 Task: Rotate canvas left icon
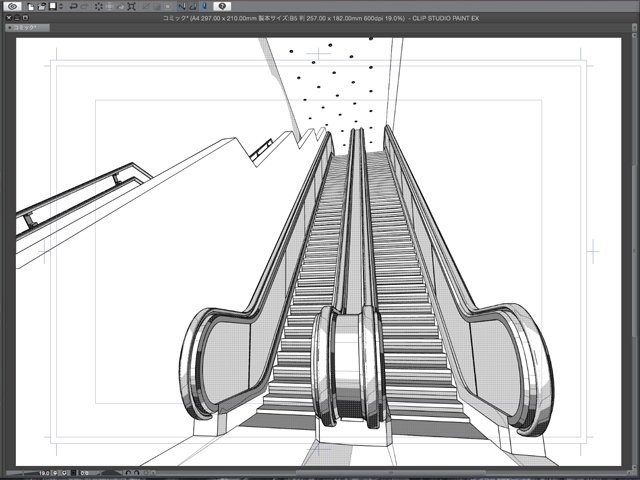click(128, 473)
